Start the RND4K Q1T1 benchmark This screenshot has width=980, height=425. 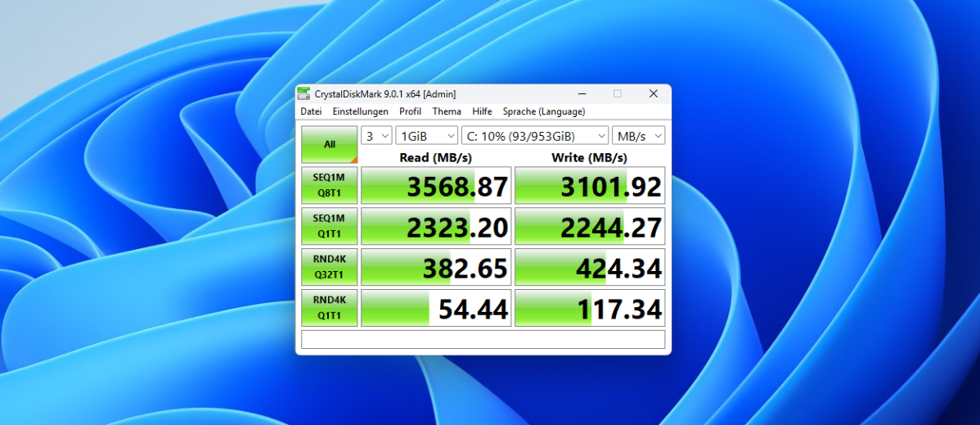329,308
